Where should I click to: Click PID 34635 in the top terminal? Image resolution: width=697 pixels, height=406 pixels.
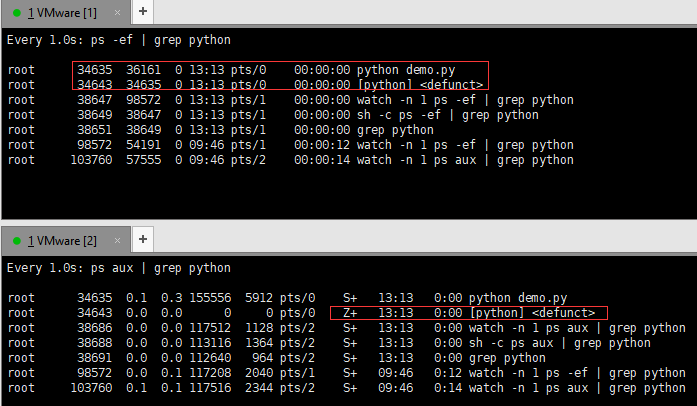pos(96,71)
